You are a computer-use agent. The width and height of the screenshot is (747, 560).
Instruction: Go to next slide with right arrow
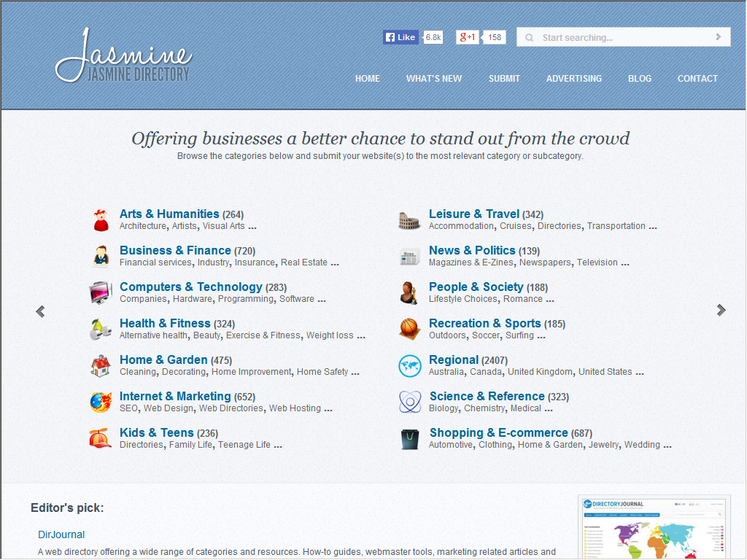(x=721, y=311)
